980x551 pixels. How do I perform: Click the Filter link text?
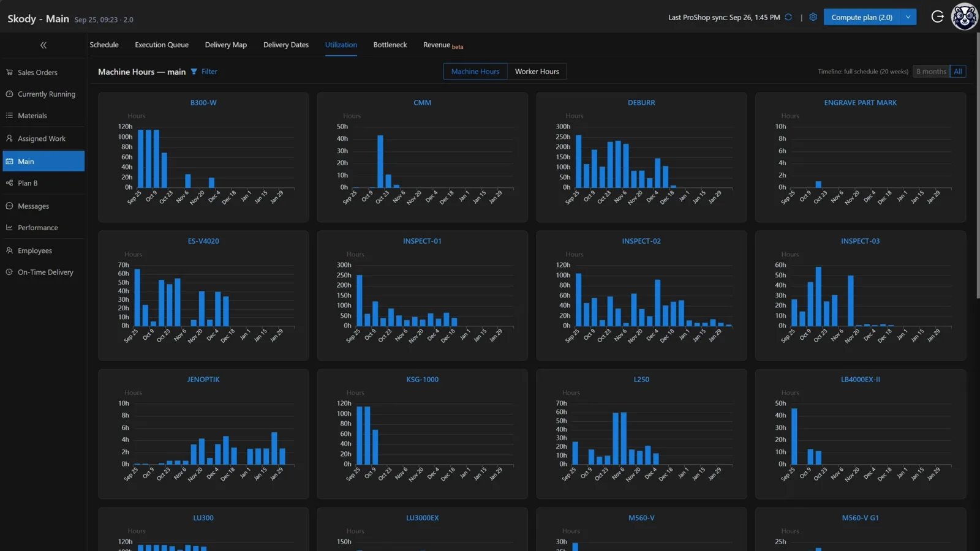click(209, 72)
